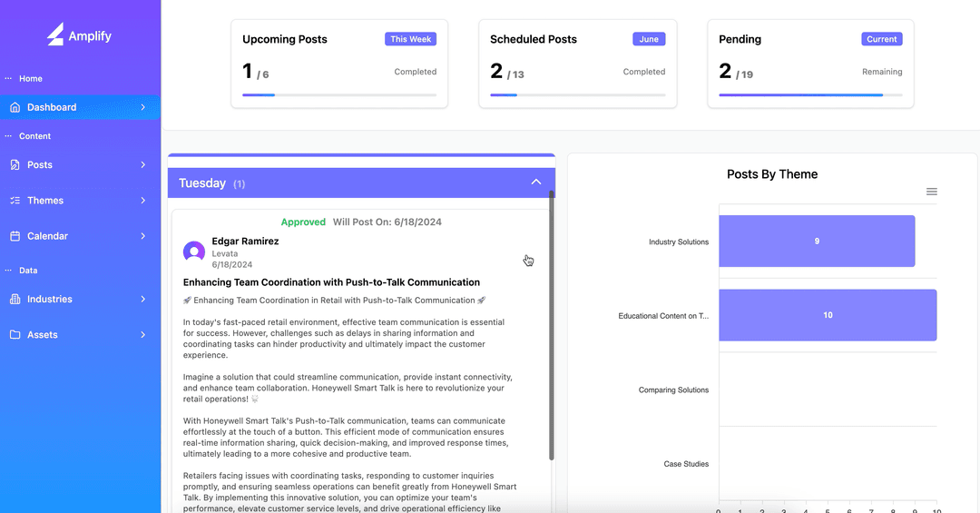Open Dashboard in the sidebar
The height and width of the screenshot is (513, 980).
coord(80,108)
